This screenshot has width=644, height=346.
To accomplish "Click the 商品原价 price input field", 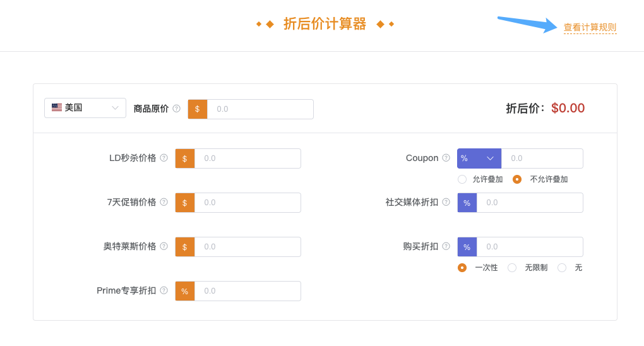I will [x=260, y=109].
